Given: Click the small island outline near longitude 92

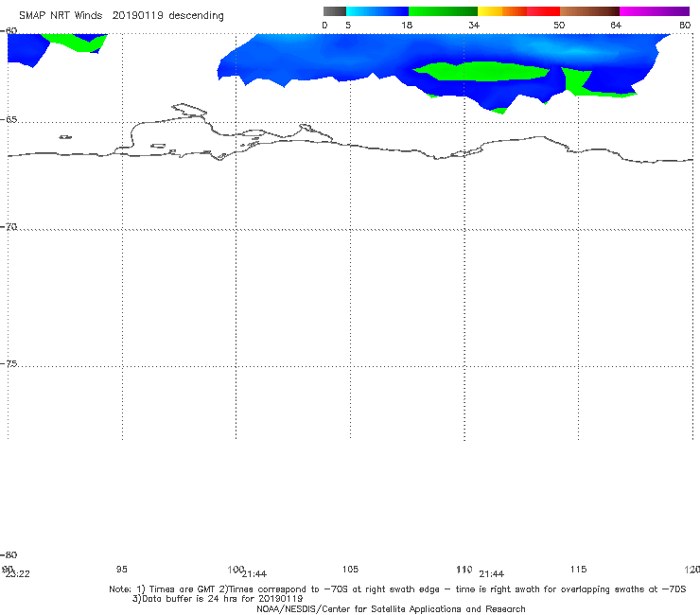Looking at the screenshot, I should [65, 137].
